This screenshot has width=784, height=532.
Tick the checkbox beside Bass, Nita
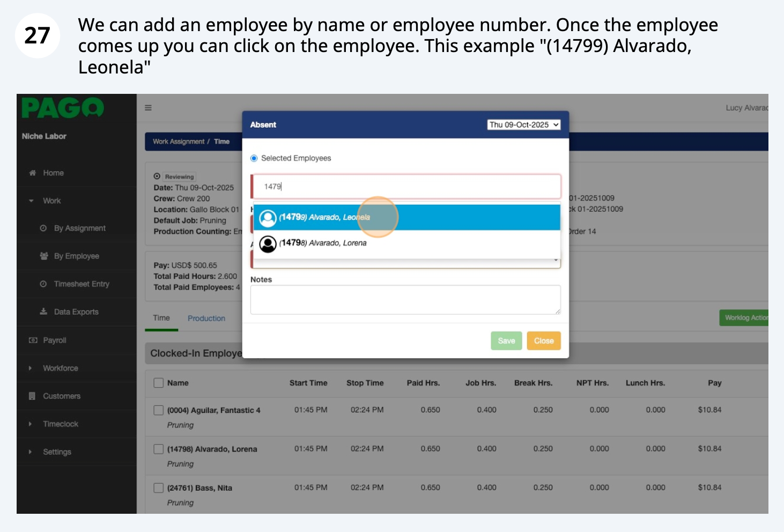point(159,488)
